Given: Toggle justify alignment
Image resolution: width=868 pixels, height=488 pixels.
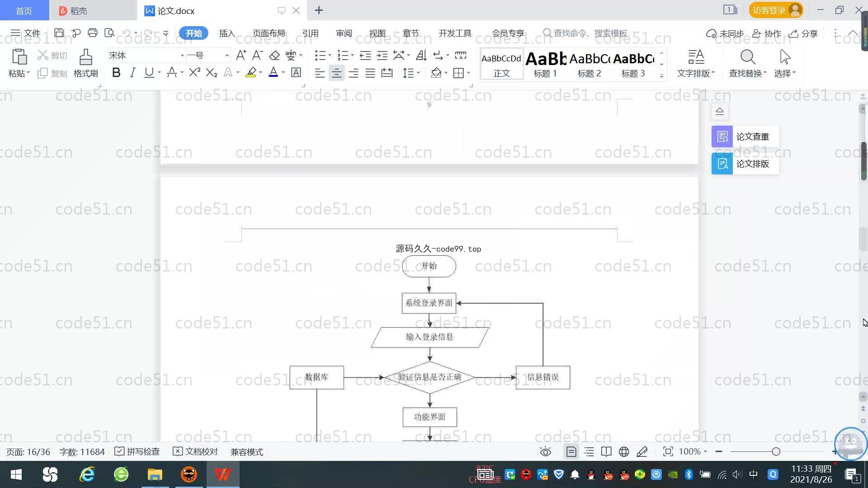Looking at the screenshot, I should point(370,73).
